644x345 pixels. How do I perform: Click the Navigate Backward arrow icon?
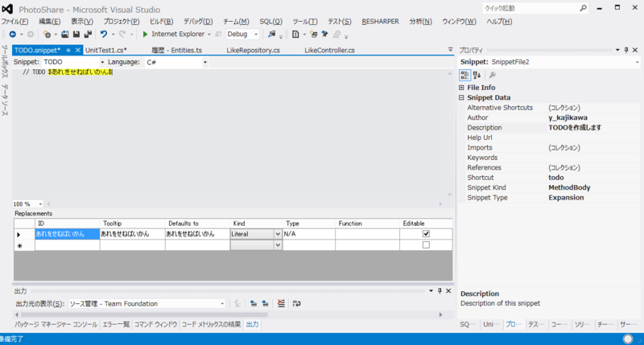pos(13,35)
